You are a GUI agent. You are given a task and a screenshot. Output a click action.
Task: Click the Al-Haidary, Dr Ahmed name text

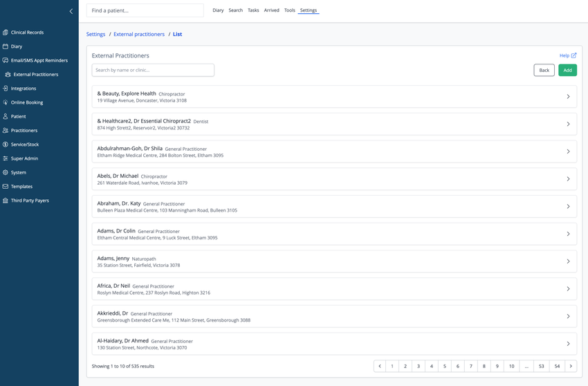pyautogui.click(x=122, y=340)
